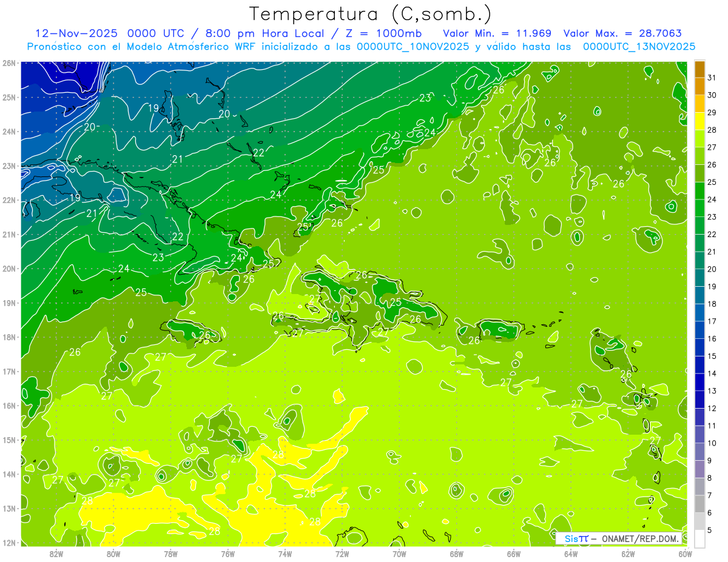Click the value 5 on the color scale
The image size is (728, 562).
tap(710, 530)
